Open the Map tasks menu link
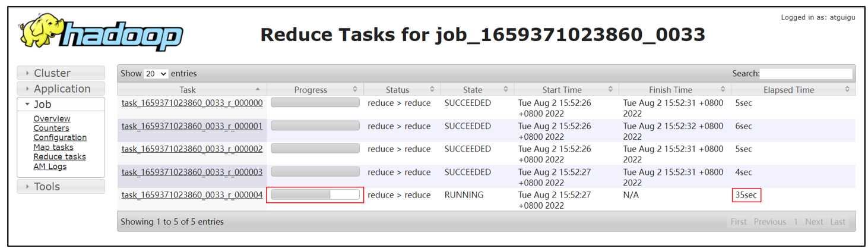This screenshot has width=868, height=251. [53, 147]
